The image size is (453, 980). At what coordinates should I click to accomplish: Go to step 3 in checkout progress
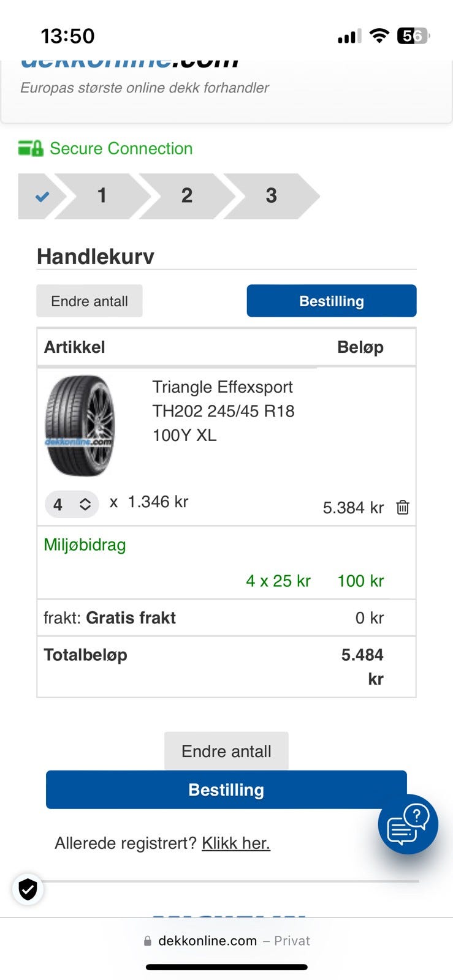pos(271,196)
